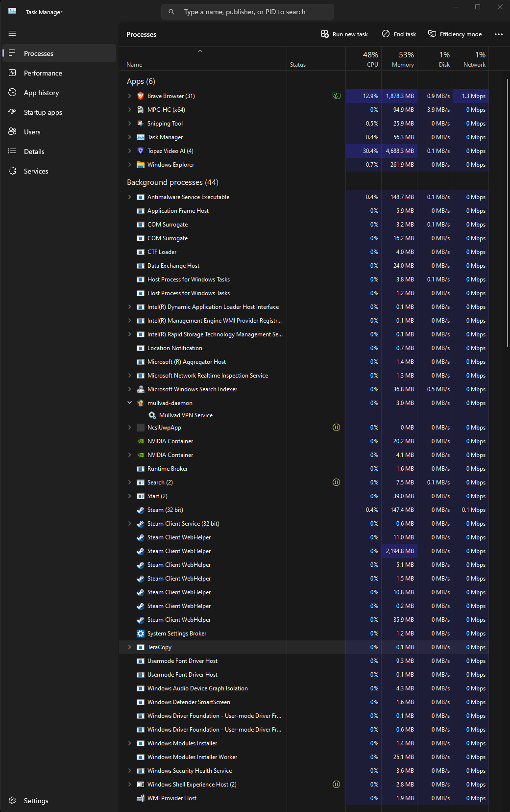Click the Topaz Video AI icon

point(141,151)
